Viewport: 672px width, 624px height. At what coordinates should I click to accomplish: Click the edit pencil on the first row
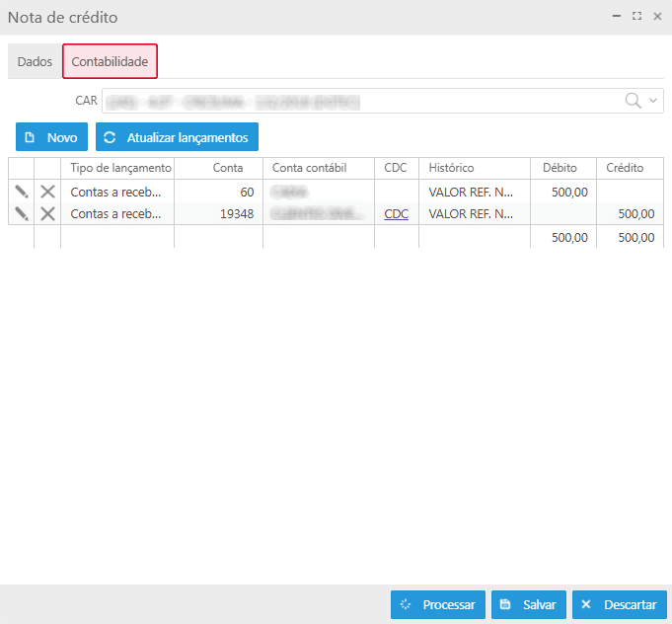pyautogui.click(x=21, y=192)
